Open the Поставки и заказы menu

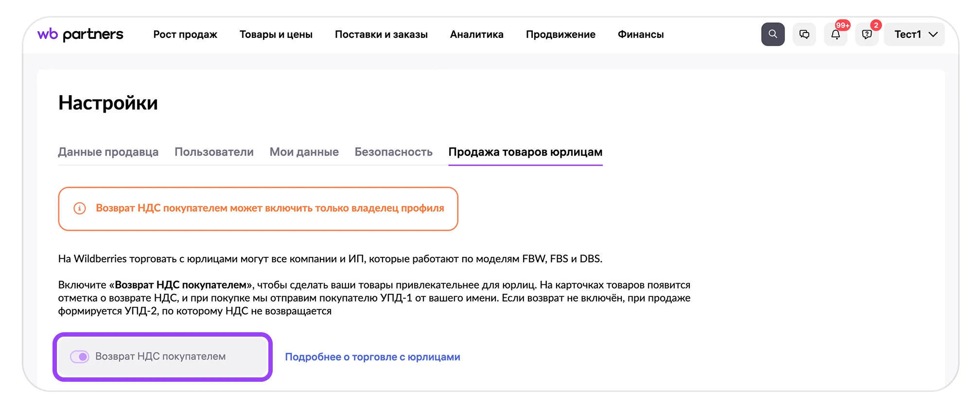[381, 34]
